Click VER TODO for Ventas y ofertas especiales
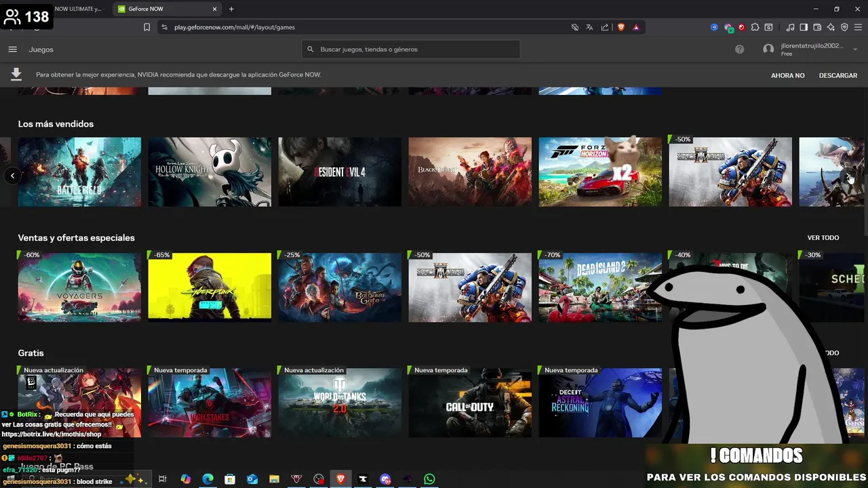Viewport: 868px width, 488px height. coord(823,238)
